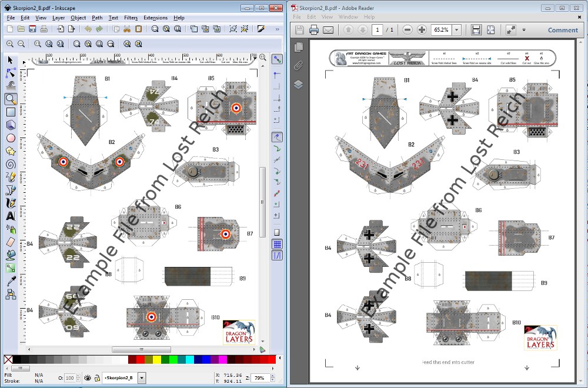Open the Window menu in Adobe Reader
The width and height of the screenshot is (588, 388).
(348, 17)
